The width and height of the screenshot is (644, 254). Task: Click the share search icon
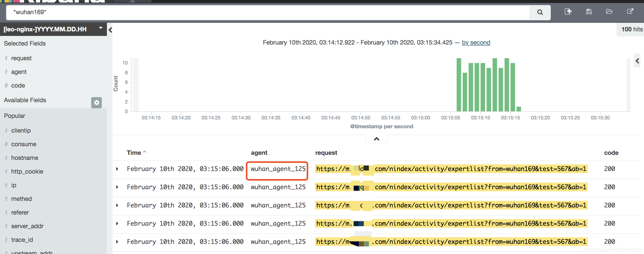[630, 11]
